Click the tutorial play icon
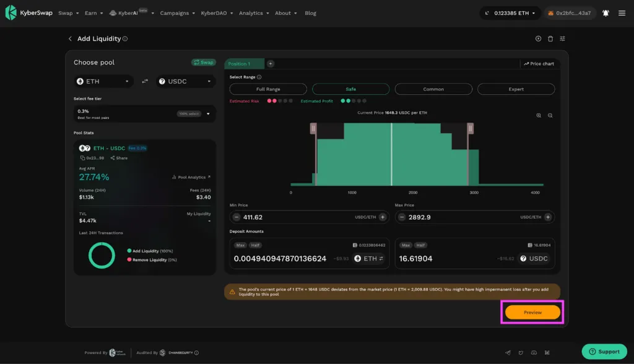The height and width of the screenshot is (364, 634). tap(538, 39)
